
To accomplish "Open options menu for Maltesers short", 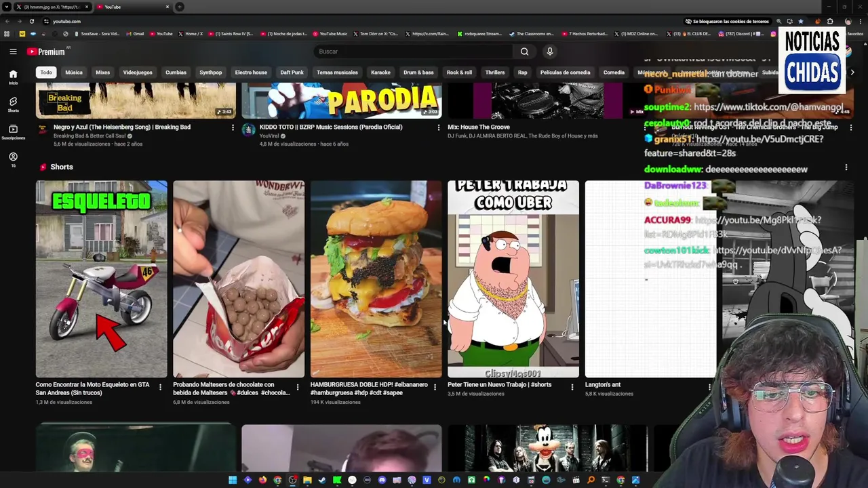I will coord(297,387).
